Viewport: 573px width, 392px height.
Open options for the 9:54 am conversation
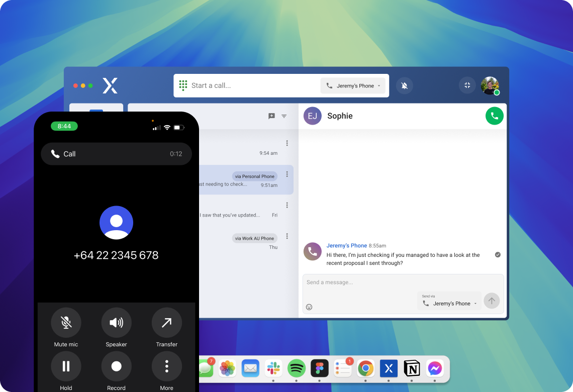287,143
